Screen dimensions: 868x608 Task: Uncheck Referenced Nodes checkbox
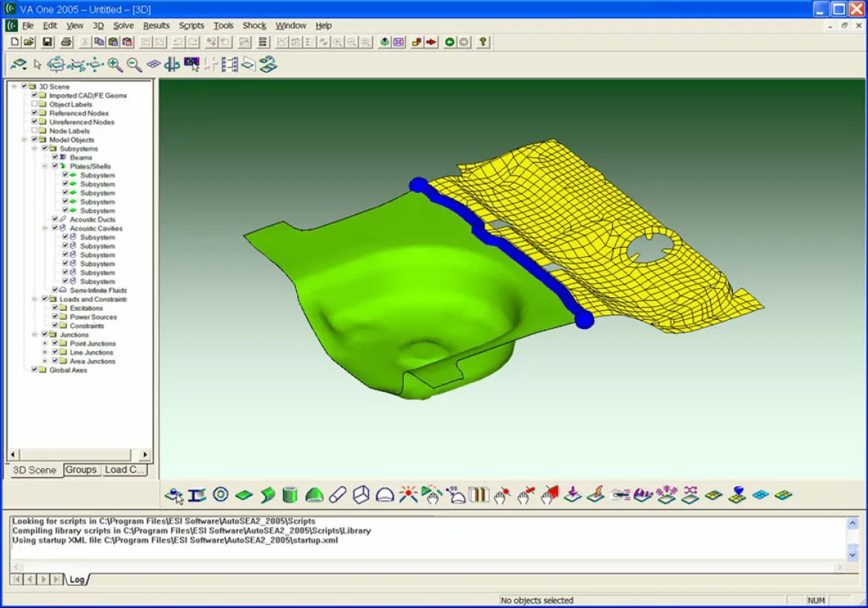(34, 113)
